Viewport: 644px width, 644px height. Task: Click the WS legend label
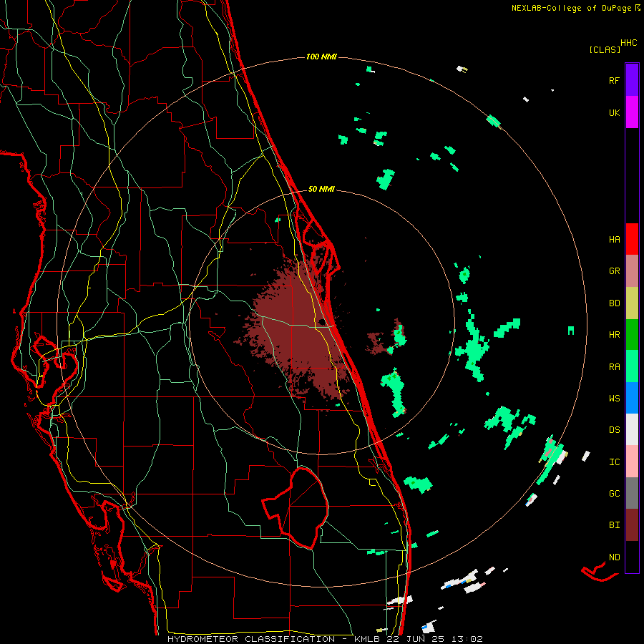coord(614,398)
